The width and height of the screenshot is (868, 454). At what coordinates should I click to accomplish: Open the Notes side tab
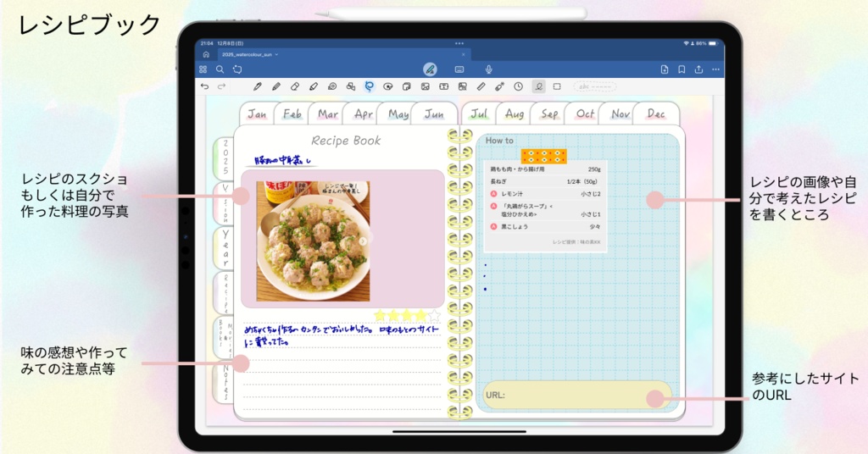click(224, 382)
